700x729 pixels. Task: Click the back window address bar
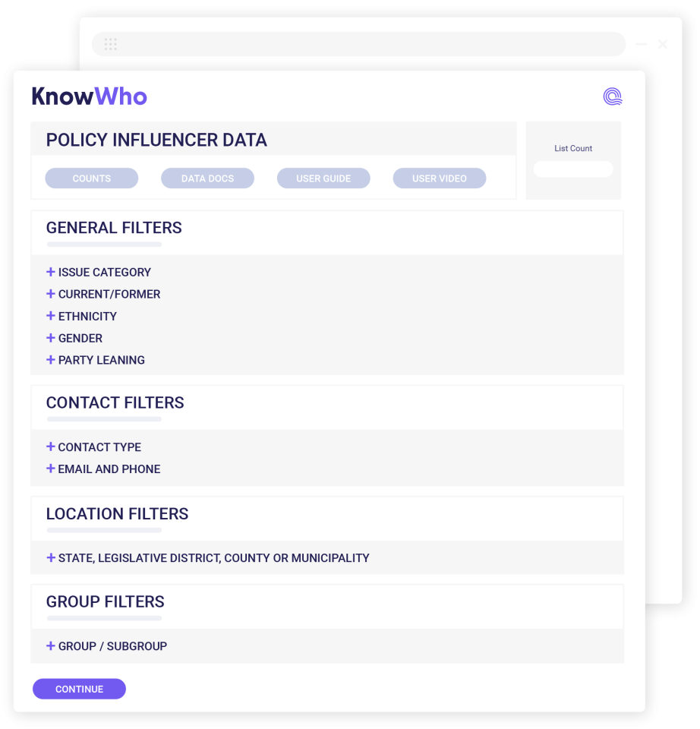(364, 44)
